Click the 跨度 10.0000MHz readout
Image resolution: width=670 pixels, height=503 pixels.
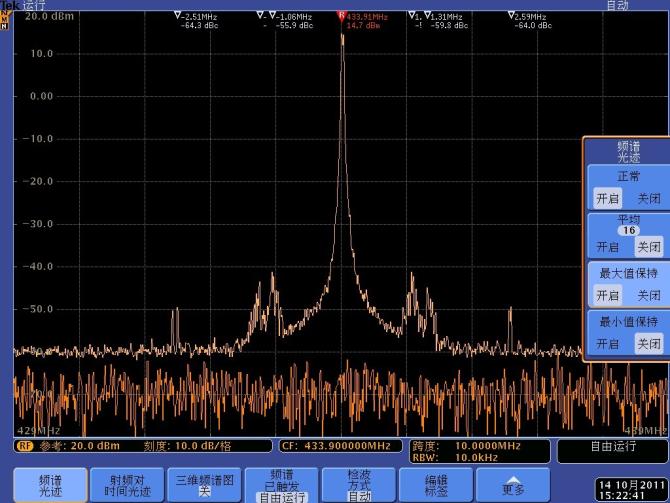pyautogui.click(x=467, y=446)
